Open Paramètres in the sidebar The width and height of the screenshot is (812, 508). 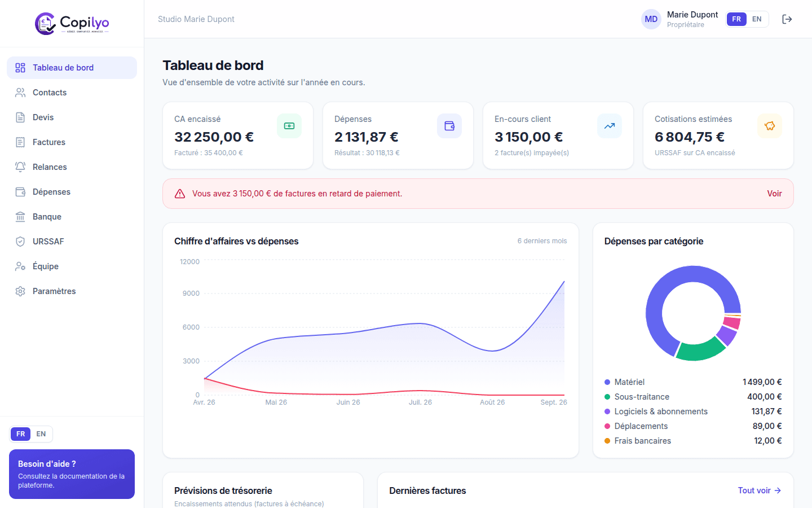point(72,291)
